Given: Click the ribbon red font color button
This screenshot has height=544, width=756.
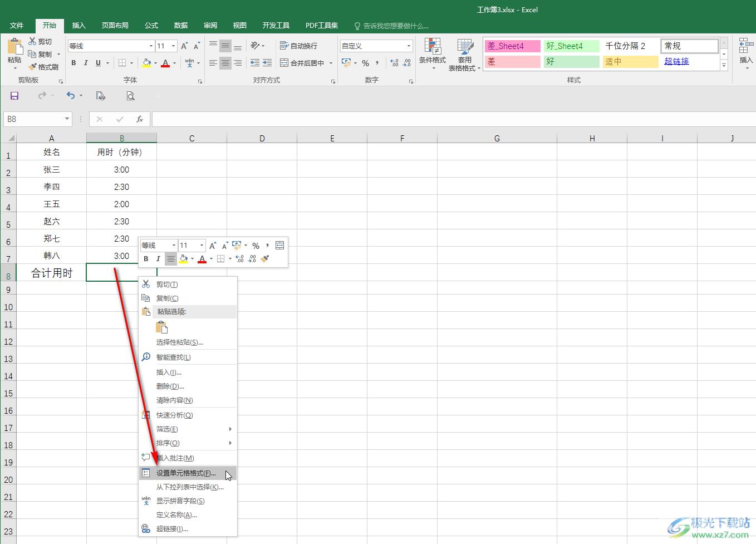Looking at the screenshot, I should [165, 63].
